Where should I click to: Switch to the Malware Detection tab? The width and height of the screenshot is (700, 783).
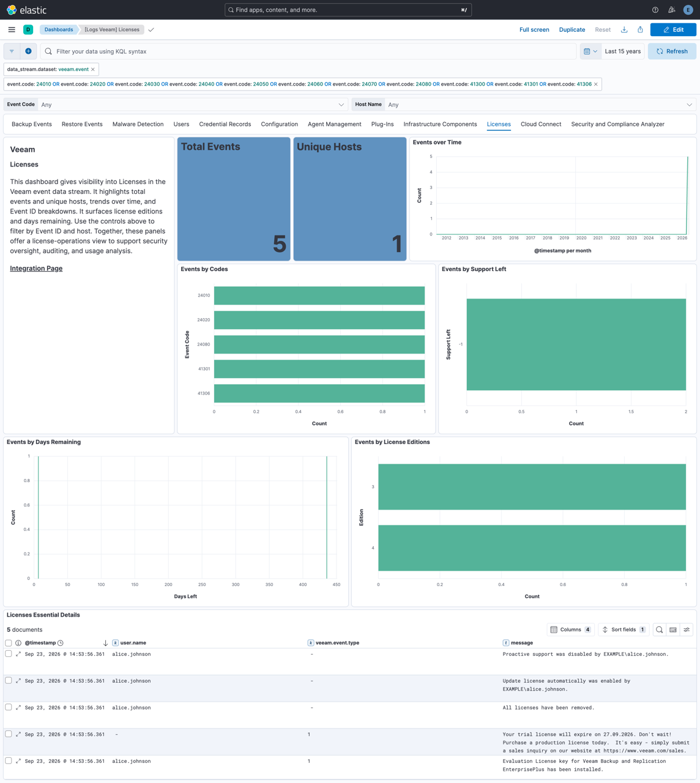pos(138,124)
